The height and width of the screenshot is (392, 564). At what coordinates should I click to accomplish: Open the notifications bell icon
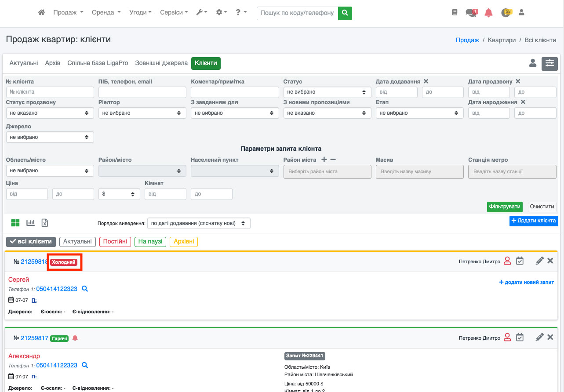488,13
